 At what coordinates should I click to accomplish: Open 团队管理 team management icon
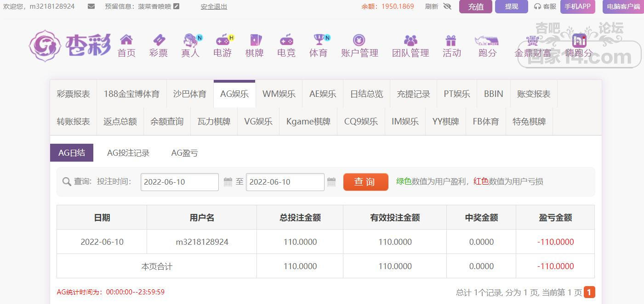pyautogui.click(x=410, y=40)
